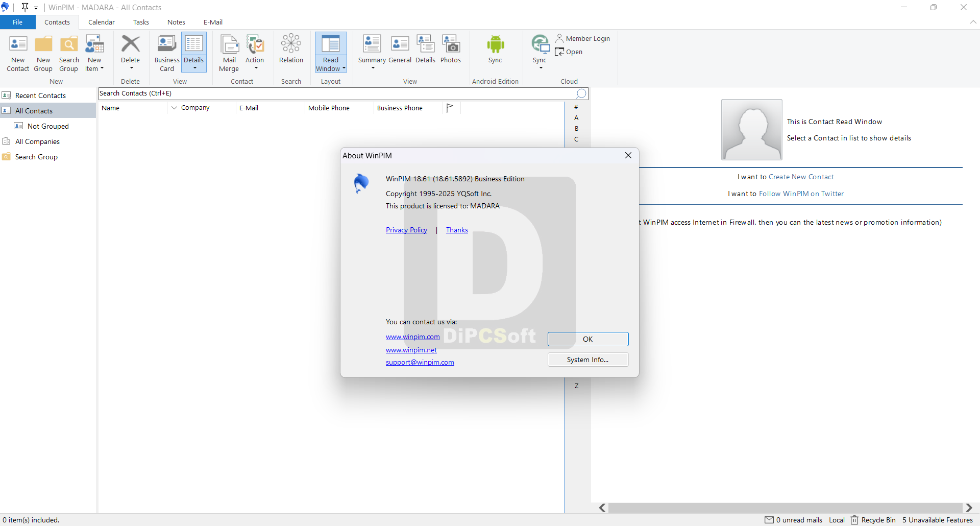Viewport: 980px width, 526px height.
Task: Expand the New Item dropdown arrow
Action: pos(102,68)
